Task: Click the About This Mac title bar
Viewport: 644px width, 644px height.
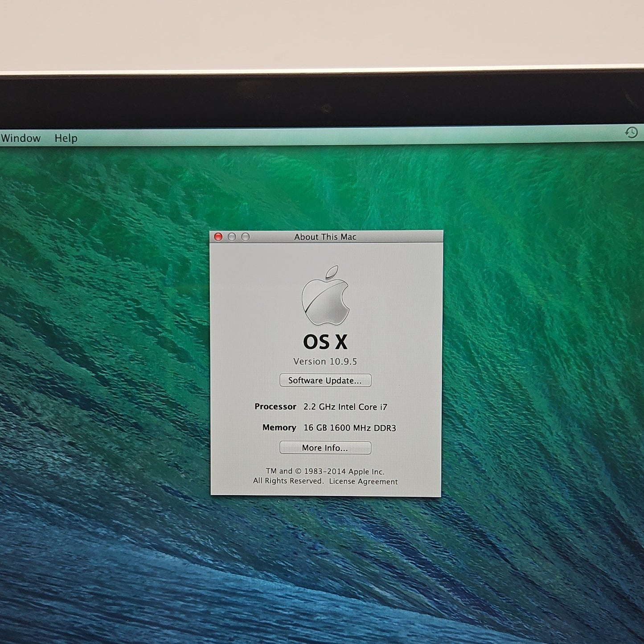Action: [326, 237]
